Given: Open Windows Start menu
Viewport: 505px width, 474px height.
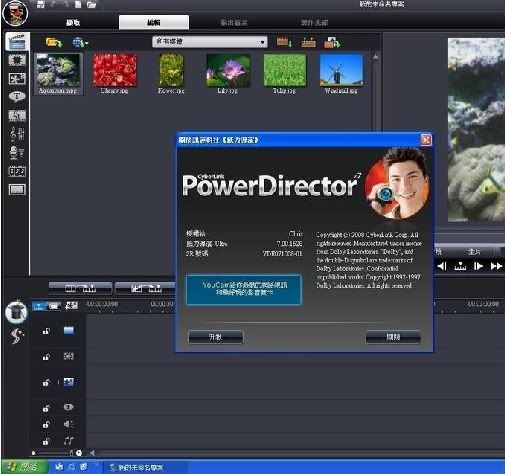Looking at the screenshot, I should pyautogui.click(x=24, y=467).
